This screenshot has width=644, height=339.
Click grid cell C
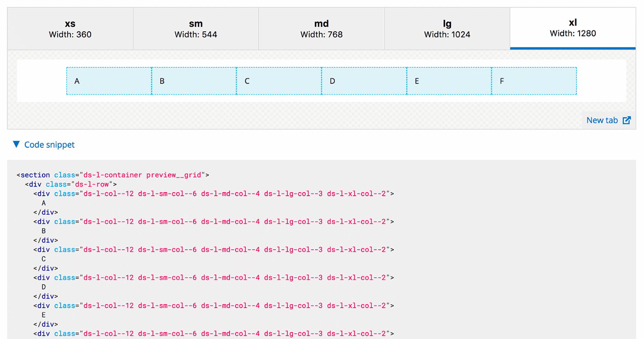[x=278, y=81]
